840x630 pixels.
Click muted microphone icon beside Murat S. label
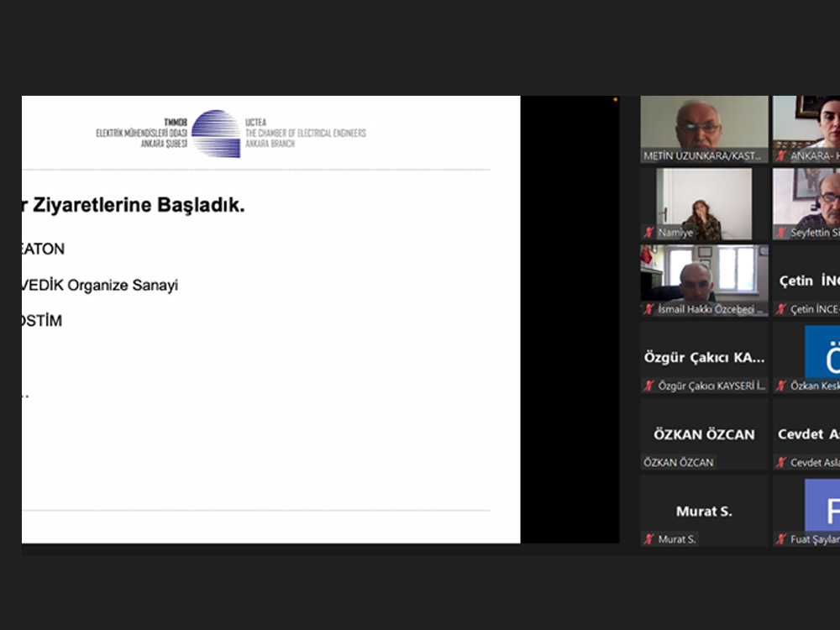648,539
